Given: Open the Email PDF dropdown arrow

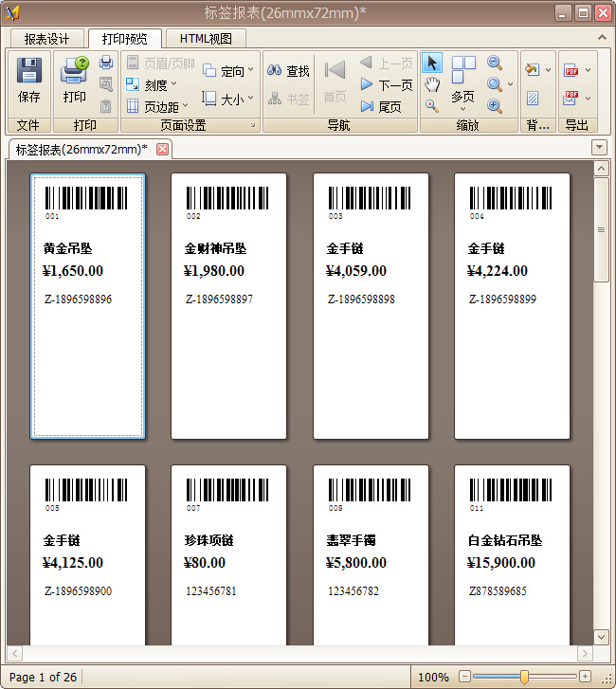Looking at the screenshot, I should (588, 99).
